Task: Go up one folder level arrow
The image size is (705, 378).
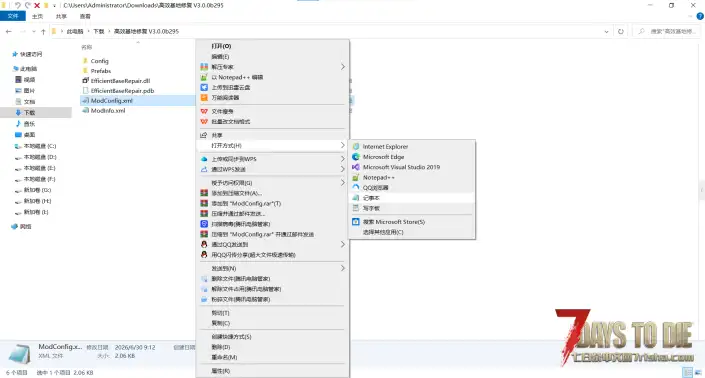Action: click(x=43, y=31)
